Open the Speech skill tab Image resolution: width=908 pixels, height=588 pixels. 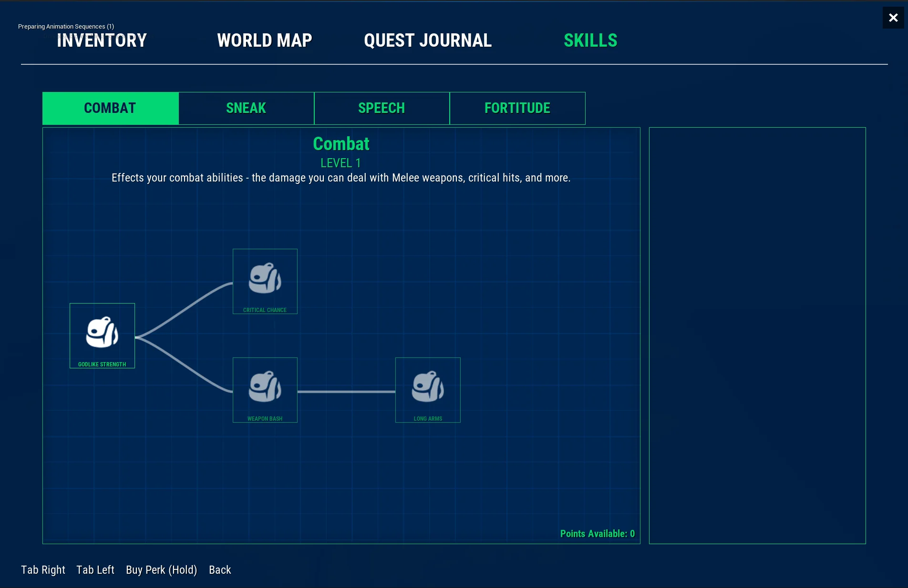382,108
